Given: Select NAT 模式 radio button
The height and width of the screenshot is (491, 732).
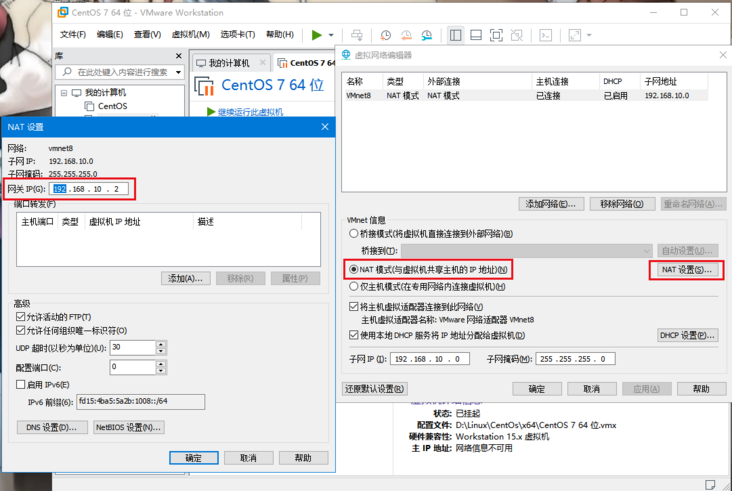Looking at the screenshot, I should pyautogui.click(x=353, y=269).
